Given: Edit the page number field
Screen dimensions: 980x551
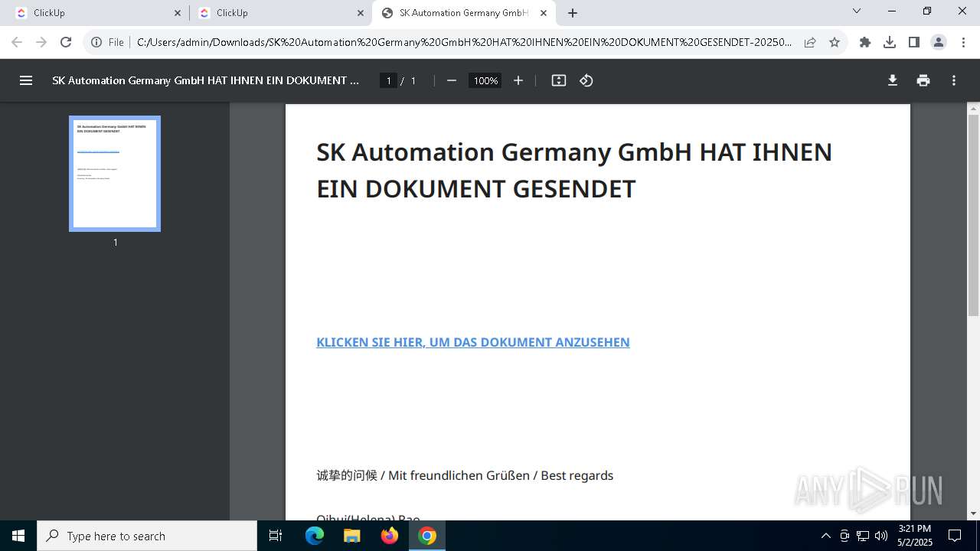Looking at the screenshot, I should coord(388,80).
